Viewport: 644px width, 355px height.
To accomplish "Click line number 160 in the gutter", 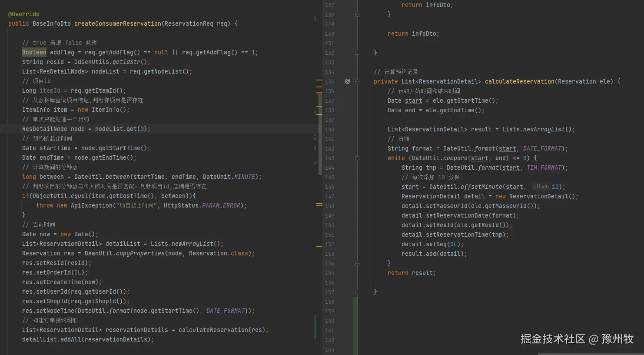I will click(x=329, y=321).
